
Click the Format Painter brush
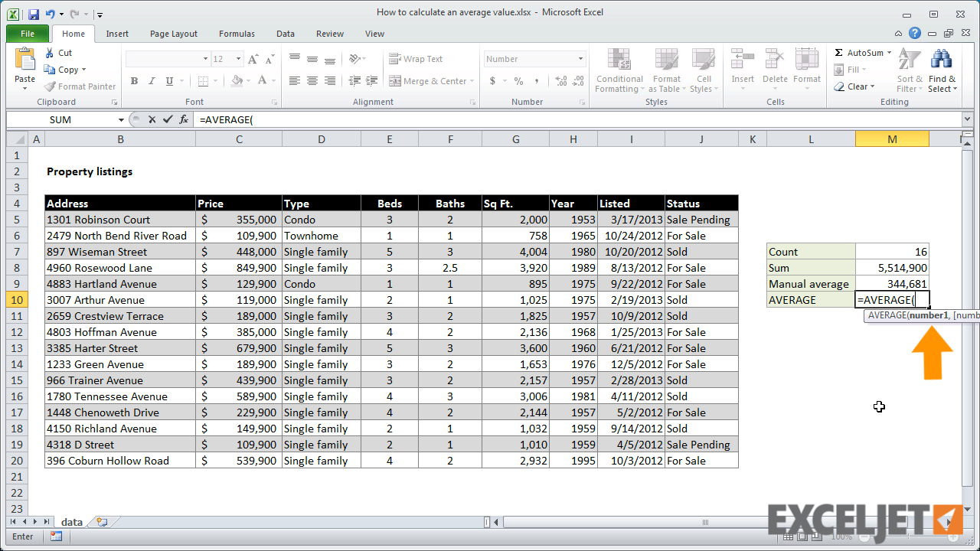pyautogui.click(x=50, y=86)
